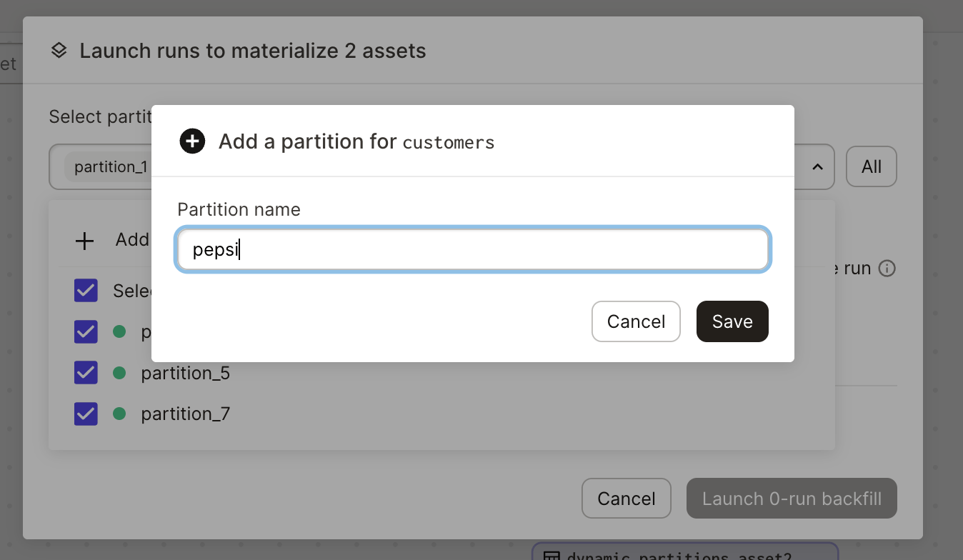Click the customers asset name in dialog title
Screen dimensions: 963x560
click(x=449, y=143)
